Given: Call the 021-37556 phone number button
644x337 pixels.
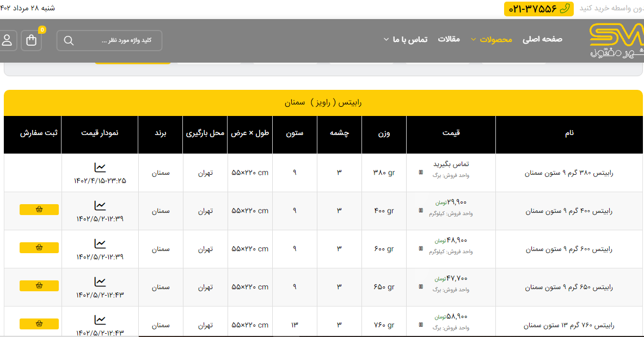Looking at the screenshot, I should 538,9.
